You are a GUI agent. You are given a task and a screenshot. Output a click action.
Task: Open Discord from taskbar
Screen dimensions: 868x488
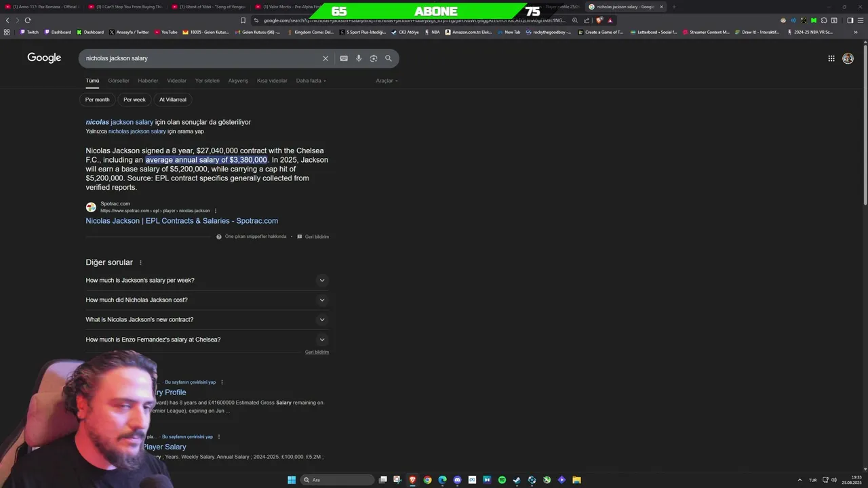(457, 480)
